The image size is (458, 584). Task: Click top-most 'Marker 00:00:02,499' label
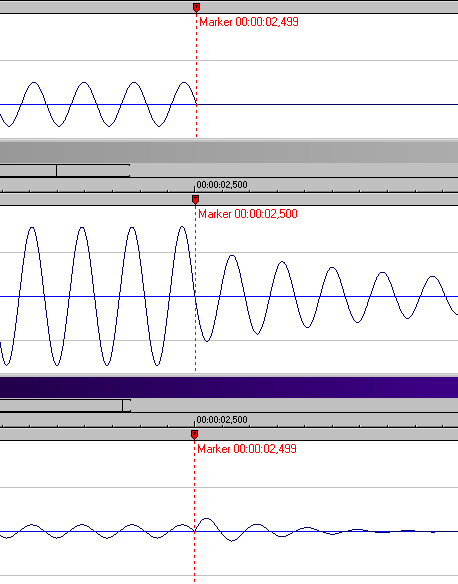tap(249, 22)
